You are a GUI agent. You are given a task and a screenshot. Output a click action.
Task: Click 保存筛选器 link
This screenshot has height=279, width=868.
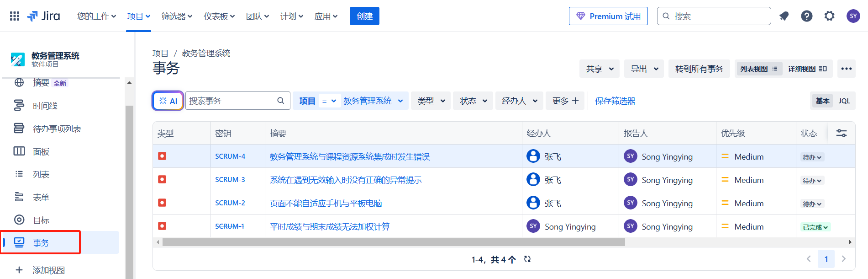click(x=615, y=101)
